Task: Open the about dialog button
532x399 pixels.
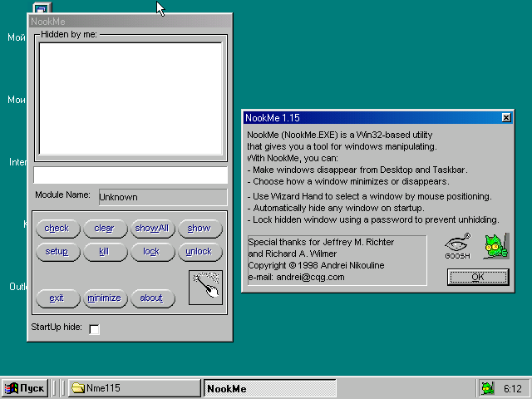Action: coord(152,298)
